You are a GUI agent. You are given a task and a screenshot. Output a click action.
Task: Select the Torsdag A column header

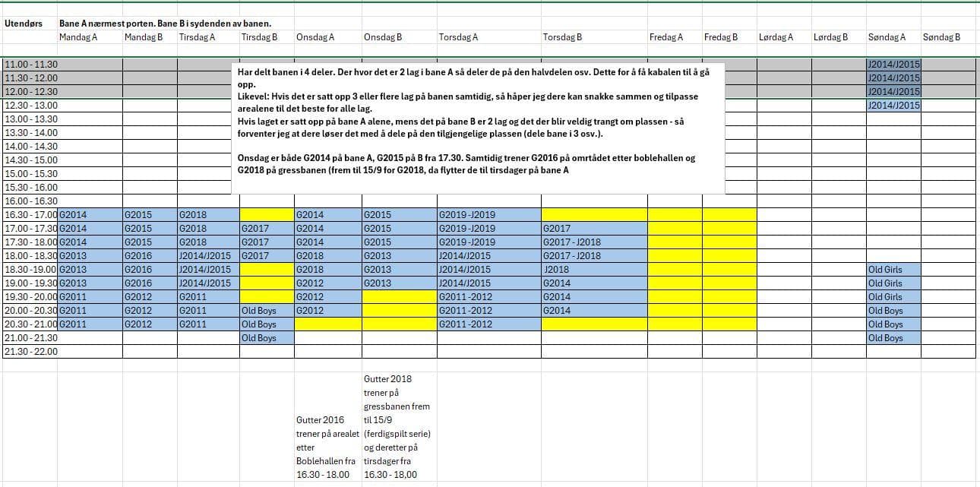tap(489, 37)
